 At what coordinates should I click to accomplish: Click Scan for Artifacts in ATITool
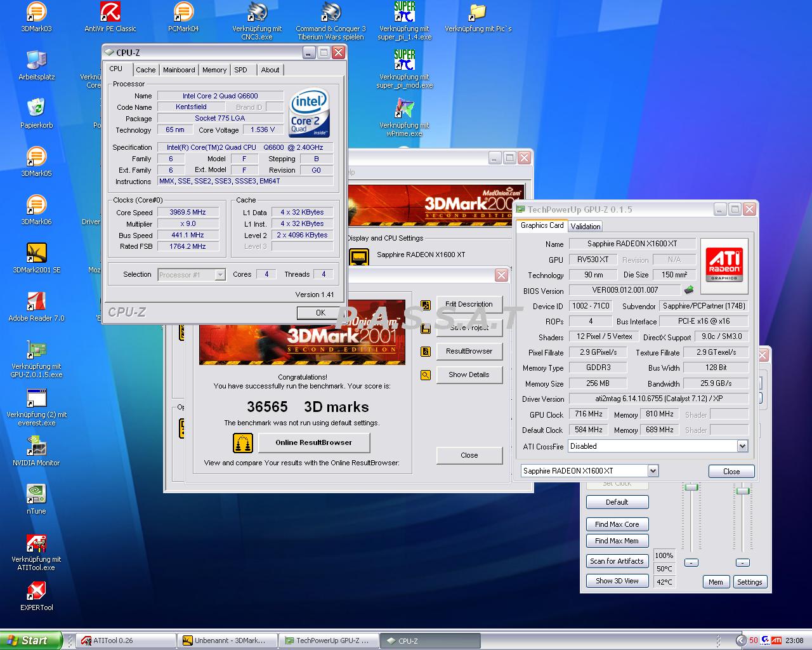[617, 561]
